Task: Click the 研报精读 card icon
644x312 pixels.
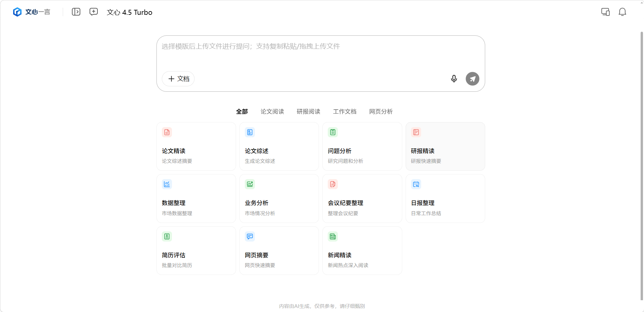Action: [416, 132]
